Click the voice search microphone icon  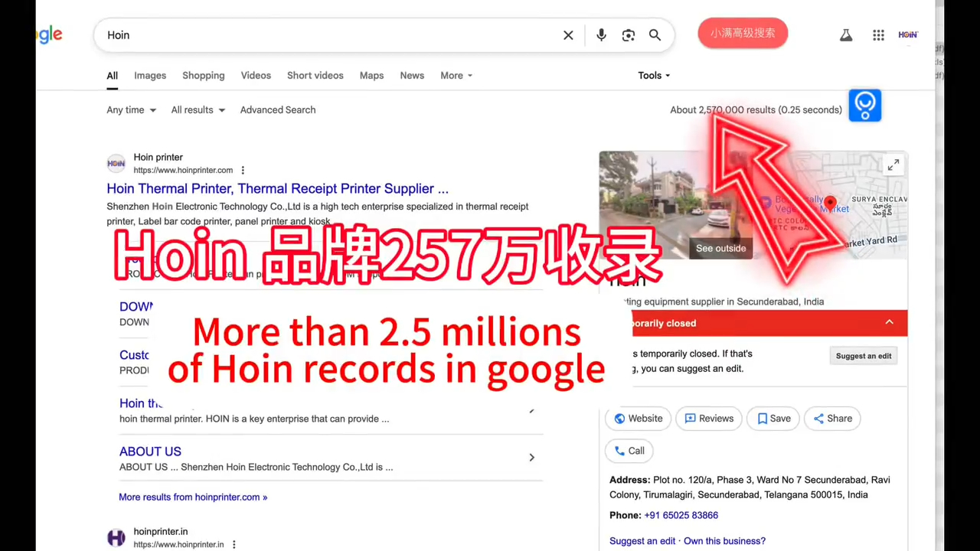pyautogui.click(x=601, y=35)
